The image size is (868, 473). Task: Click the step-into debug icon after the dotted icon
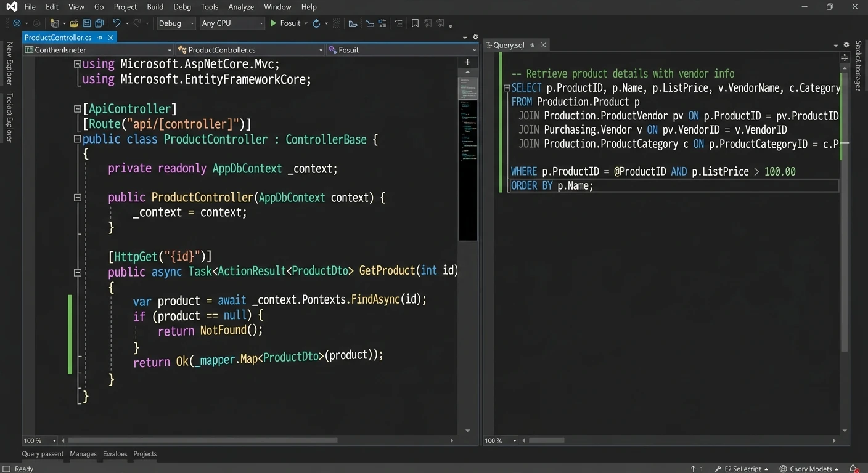[353, 23]
